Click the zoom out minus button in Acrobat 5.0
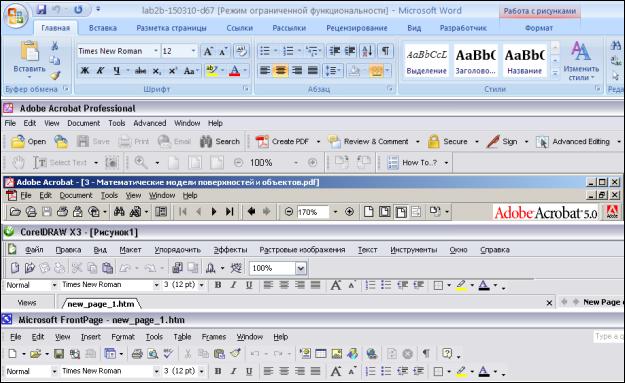Image resolution: width=625 pixels, height=383 pixels. (x=289, y=212)
